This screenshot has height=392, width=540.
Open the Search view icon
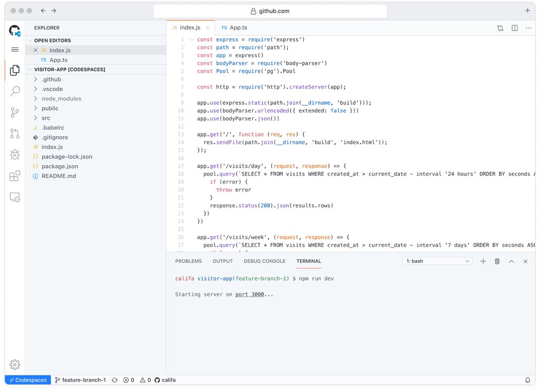pos(15,91)
